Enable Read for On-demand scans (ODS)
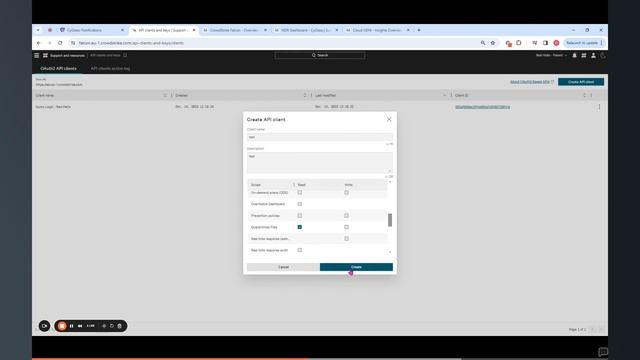The height and width of the screenshot is (360, 640). [300, 192]
